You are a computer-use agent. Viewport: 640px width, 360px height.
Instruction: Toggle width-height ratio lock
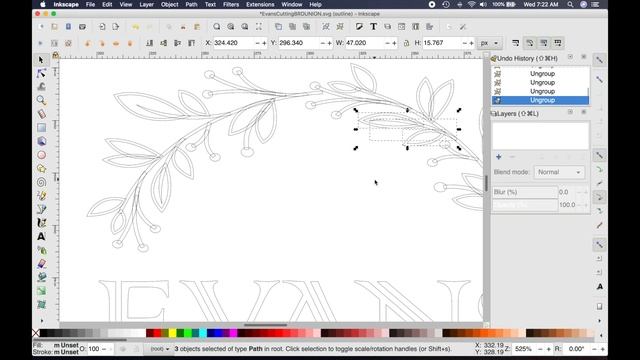(x=406, y=43)
